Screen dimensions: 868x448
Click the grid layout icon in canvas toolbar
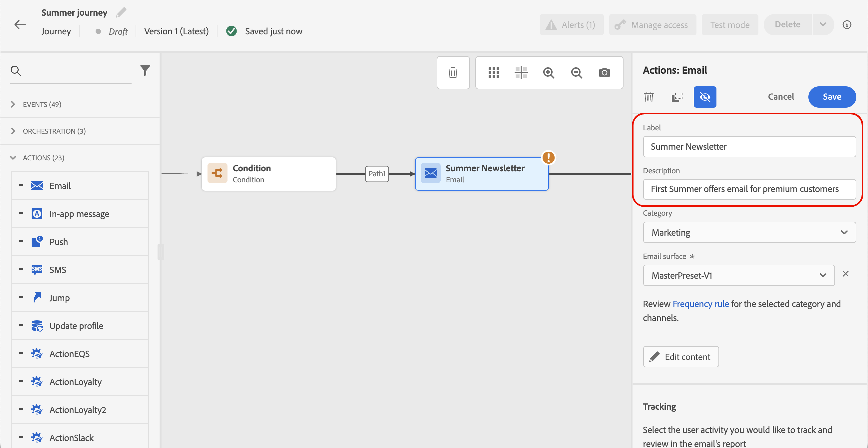pos(494,72)
